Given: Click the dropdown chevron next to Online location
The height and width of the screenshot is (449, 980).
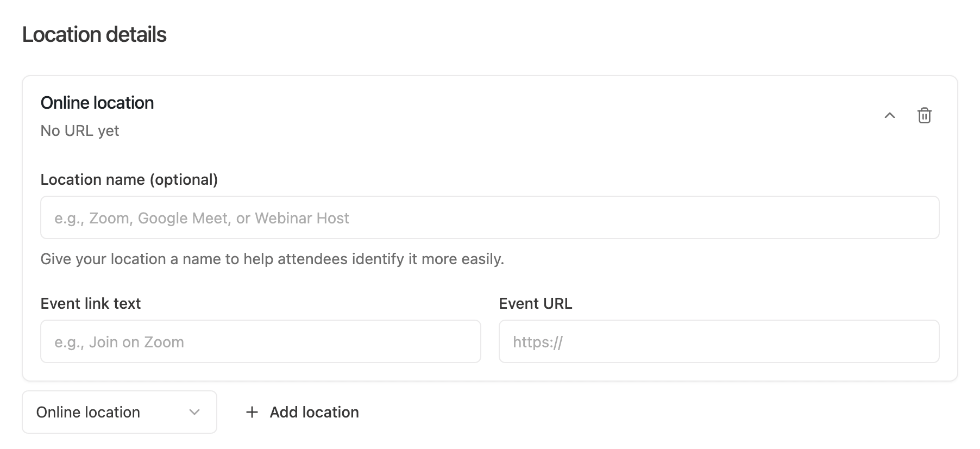Looking at the screenshot, I should click(194, 412).
